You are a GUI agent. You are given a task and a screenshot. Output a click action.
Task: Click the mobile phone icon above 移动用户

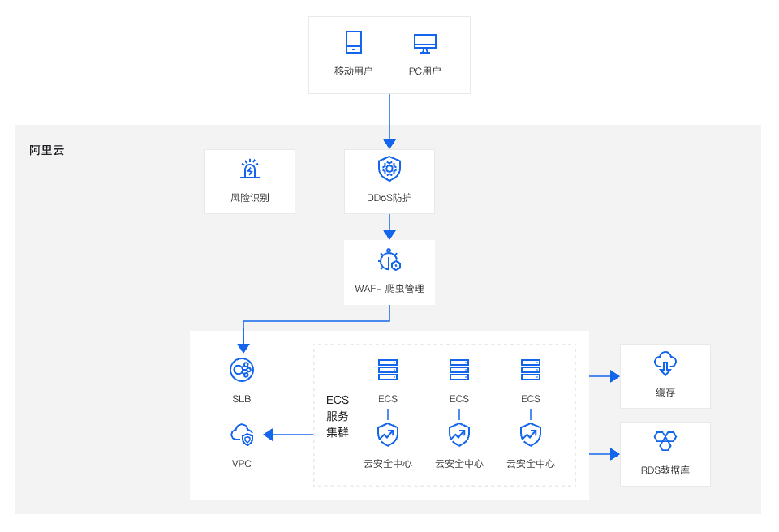click(x=354, y=42)
